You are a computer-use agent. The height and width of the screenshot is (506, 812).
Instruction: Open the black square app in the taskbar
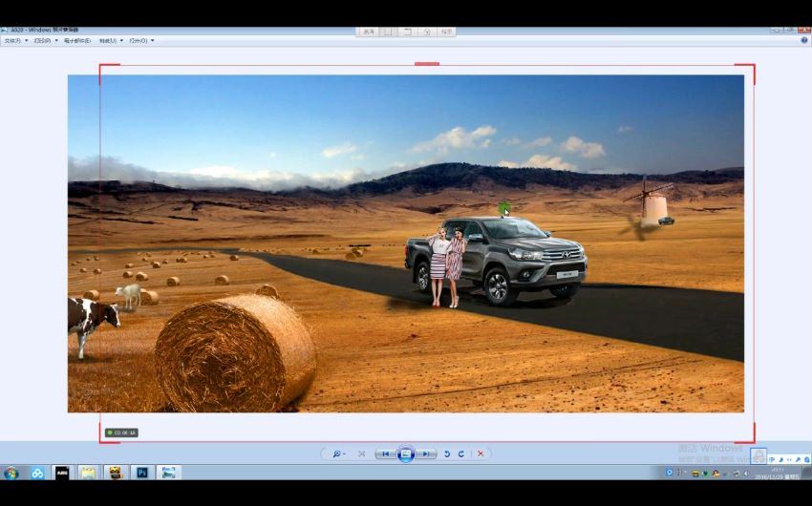(x=62, y=473)
